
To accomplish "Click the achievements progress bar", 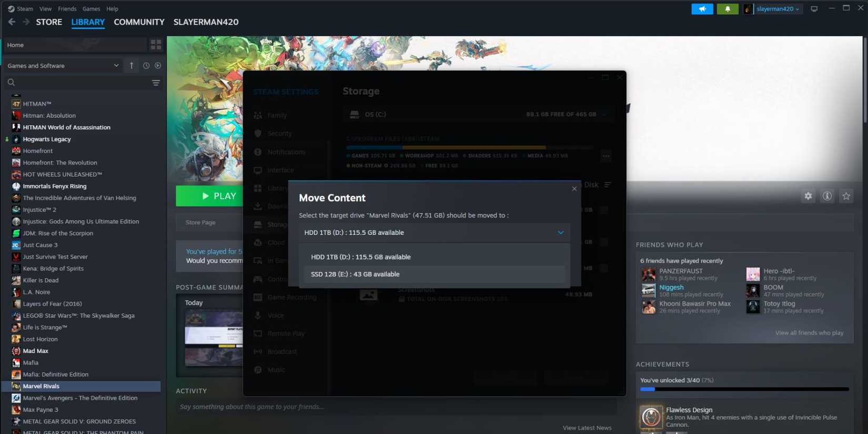I will pyautogui.click(x=744, y=389).
